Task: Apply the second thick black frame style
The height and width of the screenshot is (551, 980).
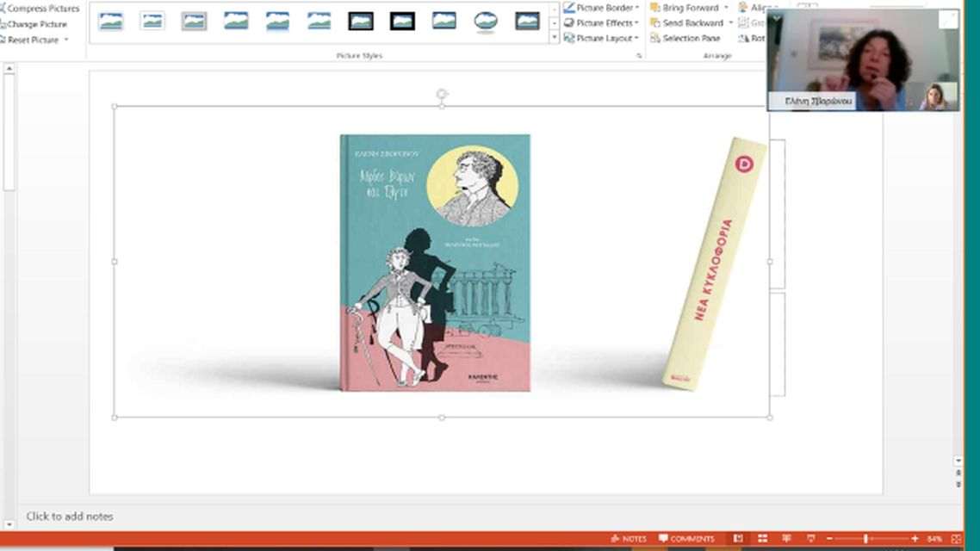Action: tap(402, 22)
